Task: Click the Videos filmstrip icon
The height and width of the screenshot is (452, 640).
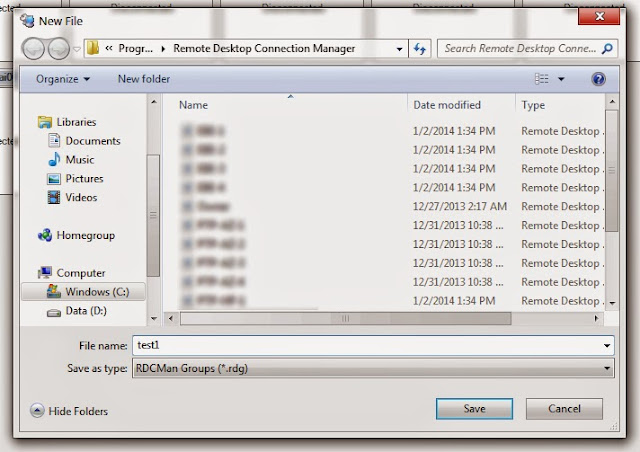Action: [x=54, y=197]
